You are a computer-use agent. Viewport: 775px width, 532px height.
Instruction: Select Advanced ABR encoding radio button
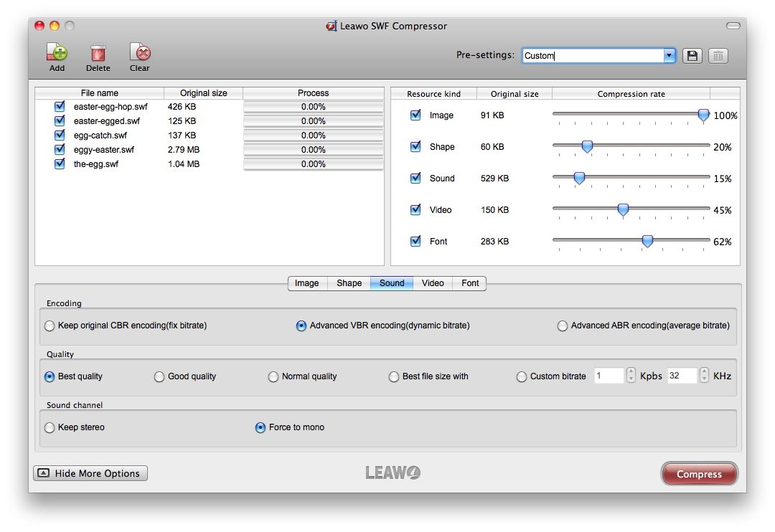(563, 326)
